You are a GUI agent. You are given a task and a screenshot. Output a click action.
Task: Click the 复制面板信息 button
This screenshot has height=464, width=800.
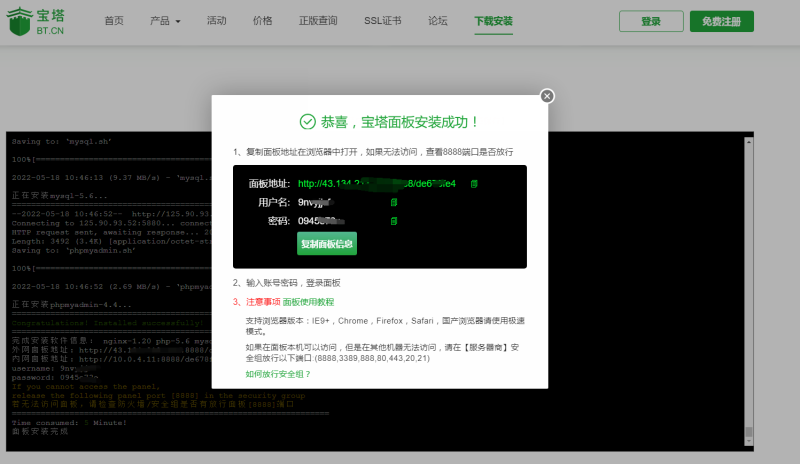[327, 244]
